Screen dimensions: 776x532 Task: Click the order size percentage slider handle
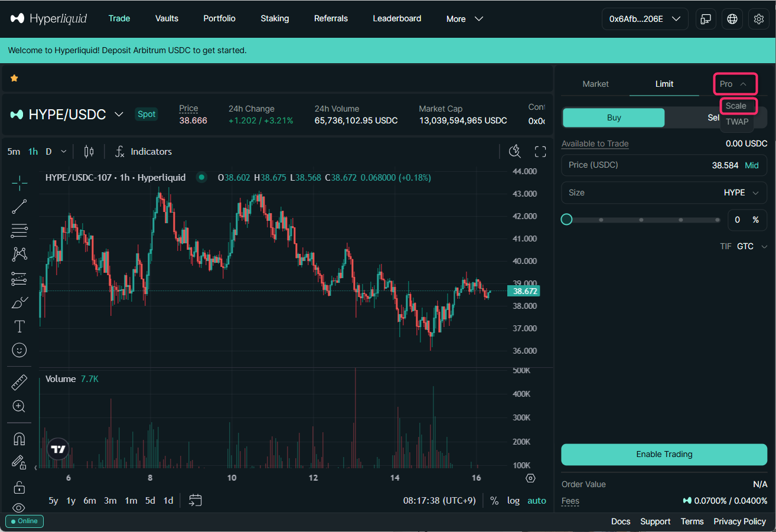pos(566,220)
